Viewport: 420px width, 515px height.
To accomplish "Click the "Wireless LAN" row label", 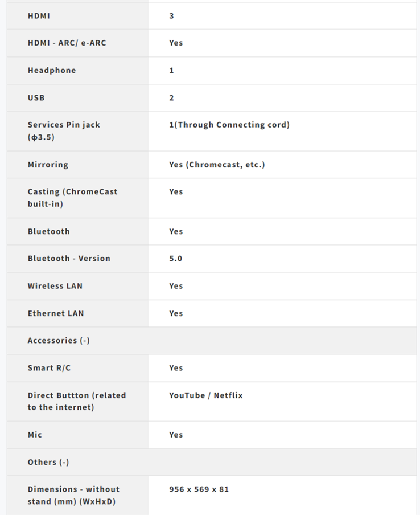I will 55,286.
